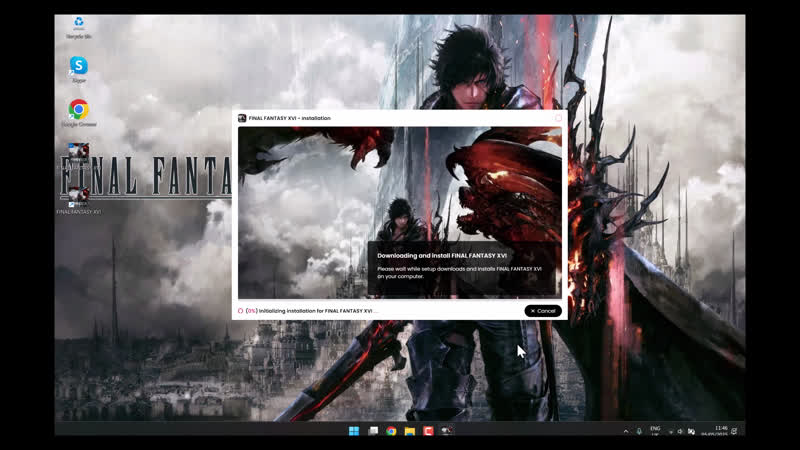
Task: Expand the hidden system tray icons chevron
Action: click(626, 432)
